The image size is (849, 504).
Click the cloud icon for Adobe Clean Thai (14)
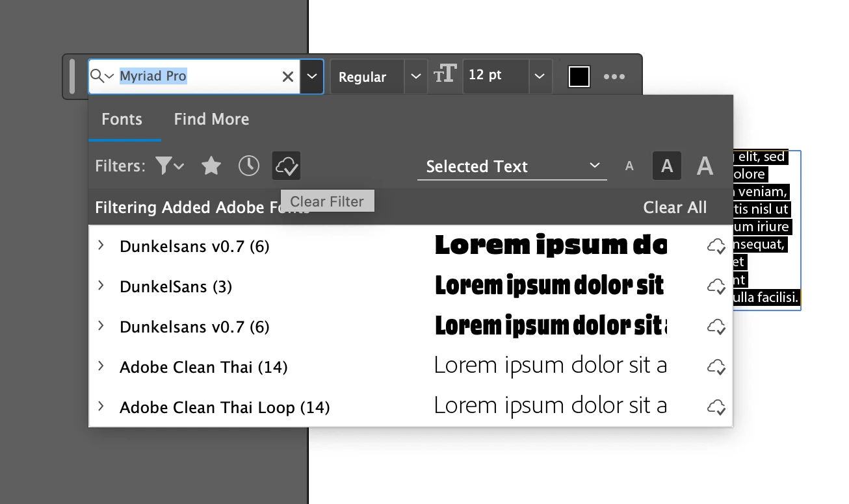(716, 367)
